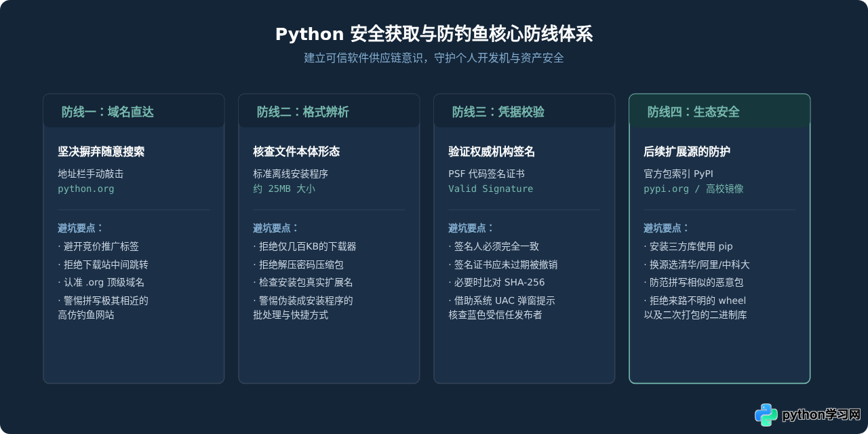Click the subtitle "建立可信软件供应链意识，守护个人开发机与资产安全"
Viewport: 868px width, 434px height.
point(434,58)
